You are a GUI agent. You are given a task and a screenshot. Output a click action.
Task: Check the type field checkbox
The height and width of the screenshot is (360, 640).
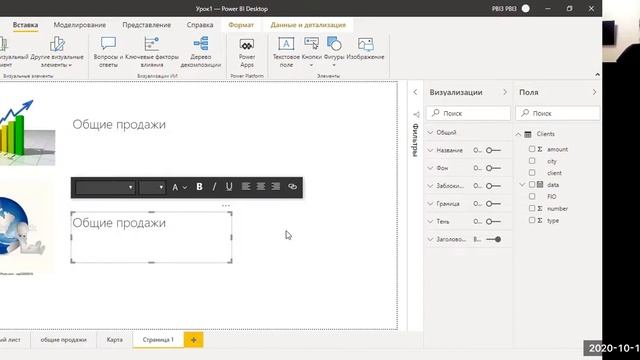click(x=532, y=220)
